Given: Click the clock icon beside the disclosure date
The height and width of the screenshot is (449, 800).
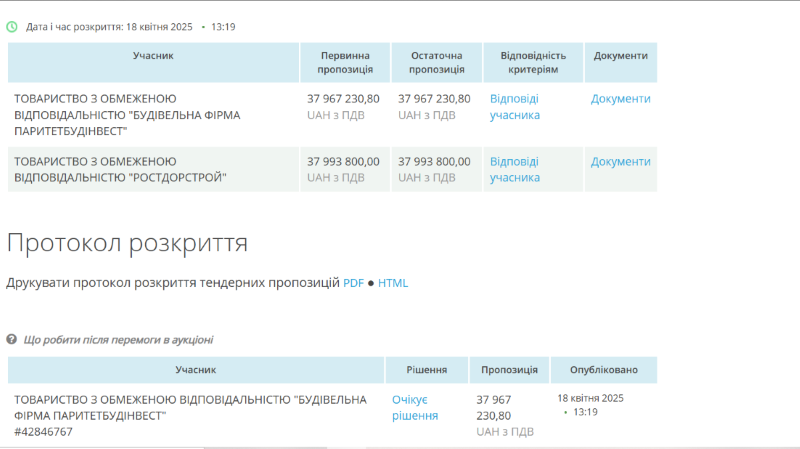Looking at the screenshot, I should click(12, 27).
